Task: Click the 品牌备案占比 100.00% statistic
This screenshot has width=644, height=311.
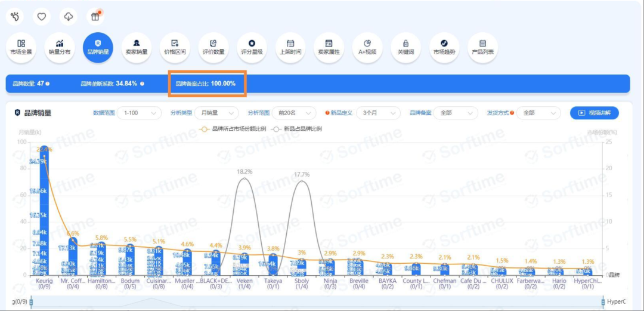Action: [205, 84]
